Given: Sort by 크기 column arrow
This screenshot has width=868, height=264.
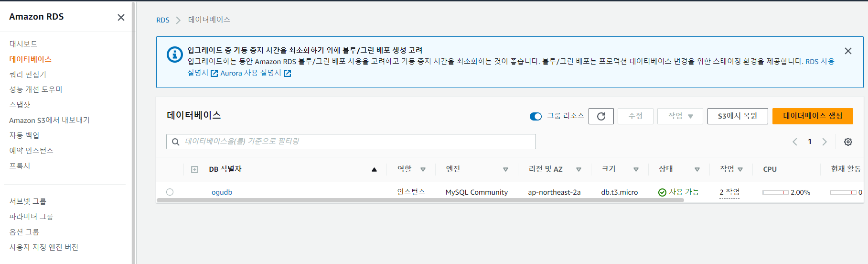Looking at the screenshot, I should tap(636, 169).
